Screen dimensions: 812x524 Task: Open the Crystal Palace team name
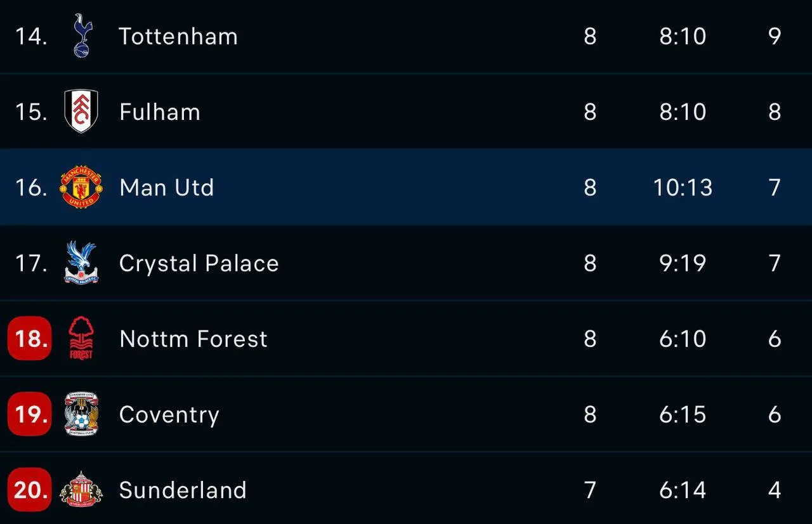click(199, 264)
